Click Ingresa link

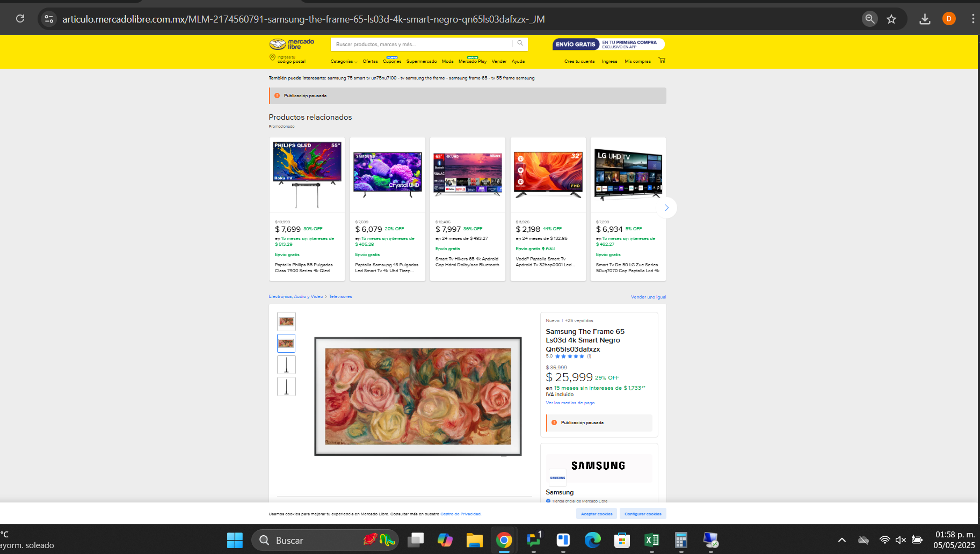609,61
